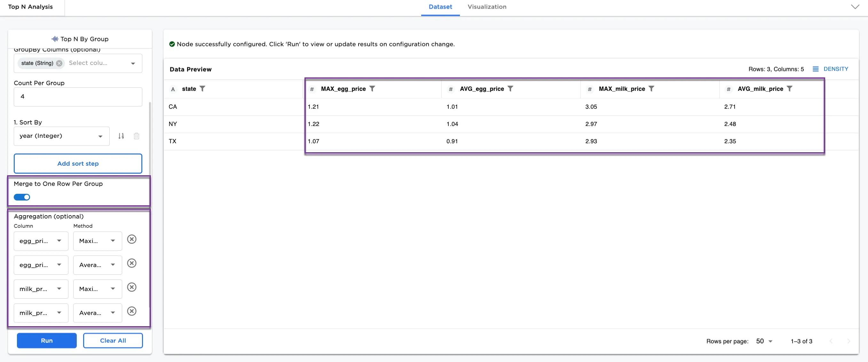Screen dimensions: 868x362
Task: Click the filter icon on state column
Action: [x=202, y=89]
